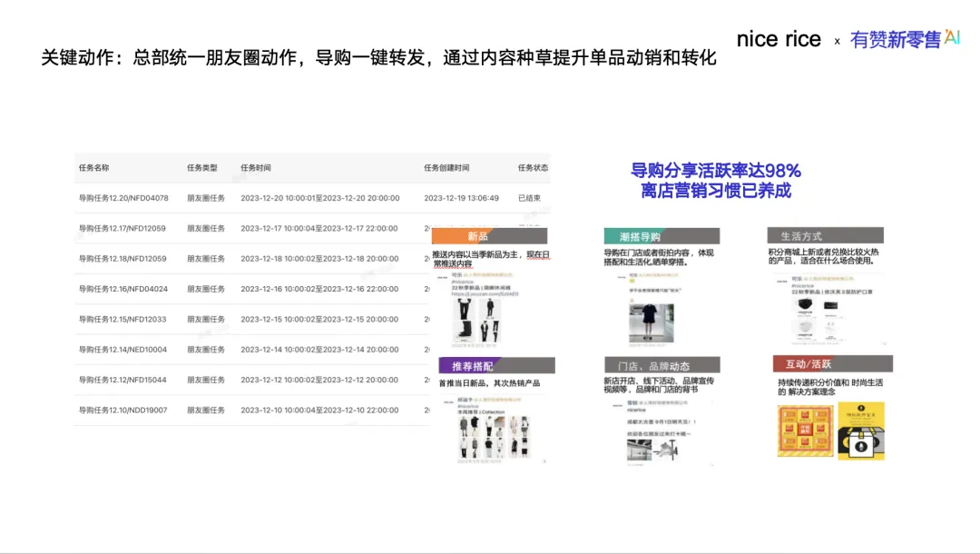
Task: Select the 生活方式 category header
Action: 802,233
